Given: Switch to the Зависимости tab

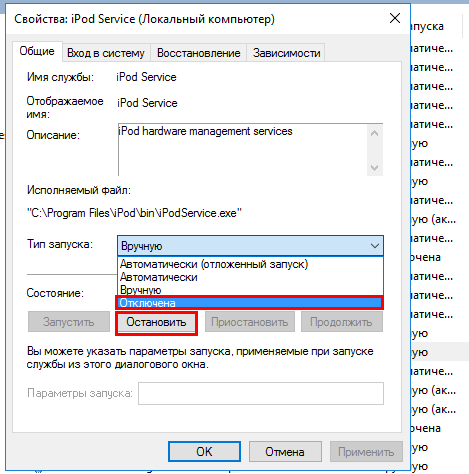Looking at the screenshot, I should [286, 53].
